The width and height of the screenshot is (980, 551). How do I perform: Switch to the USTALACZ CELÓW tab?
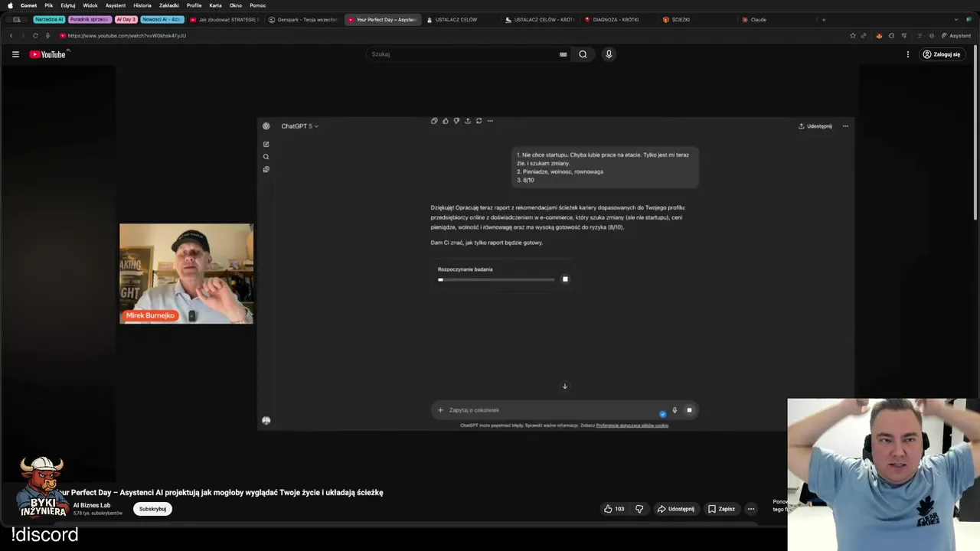coord(456,20)
